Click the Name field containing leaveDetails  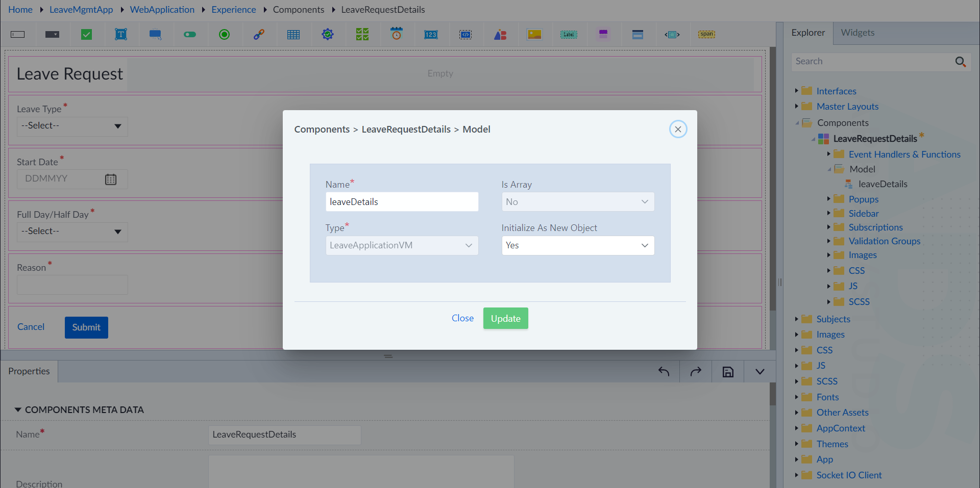click(402, 202)
